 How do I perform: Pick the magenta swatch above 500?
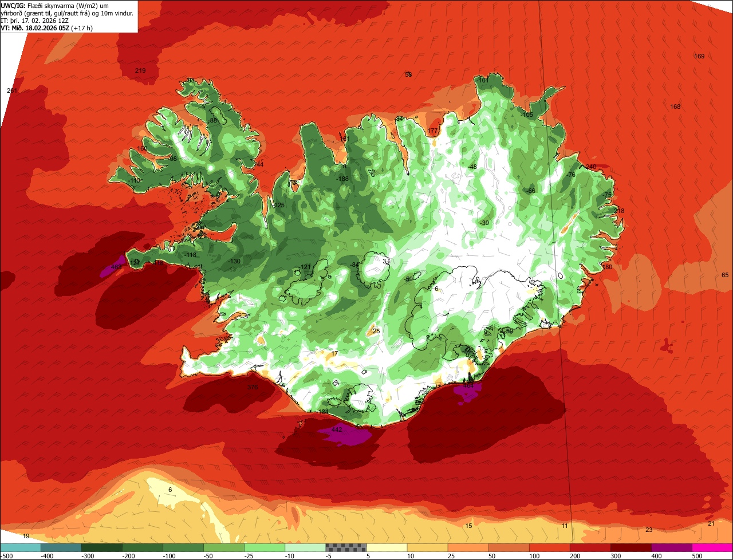coord(712,547)
